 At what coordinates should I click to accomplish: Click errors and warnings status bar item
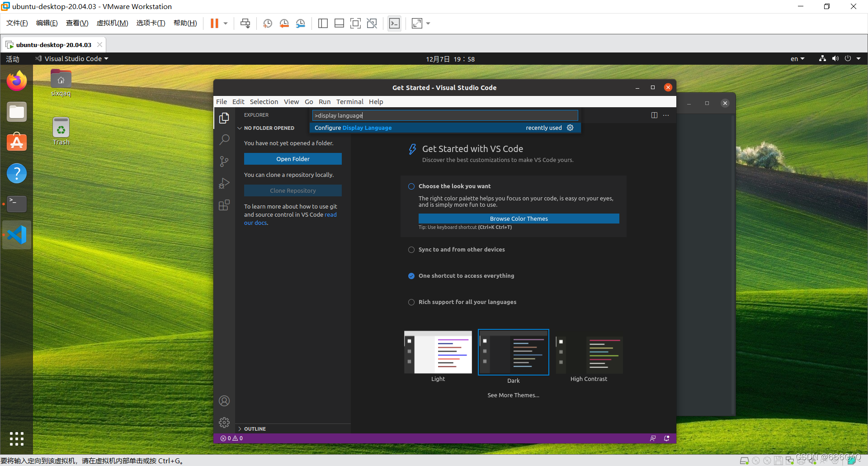click(231, 438)
